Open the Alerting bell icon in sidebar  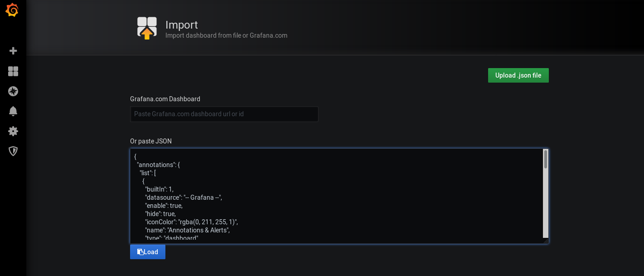(13, 111)
